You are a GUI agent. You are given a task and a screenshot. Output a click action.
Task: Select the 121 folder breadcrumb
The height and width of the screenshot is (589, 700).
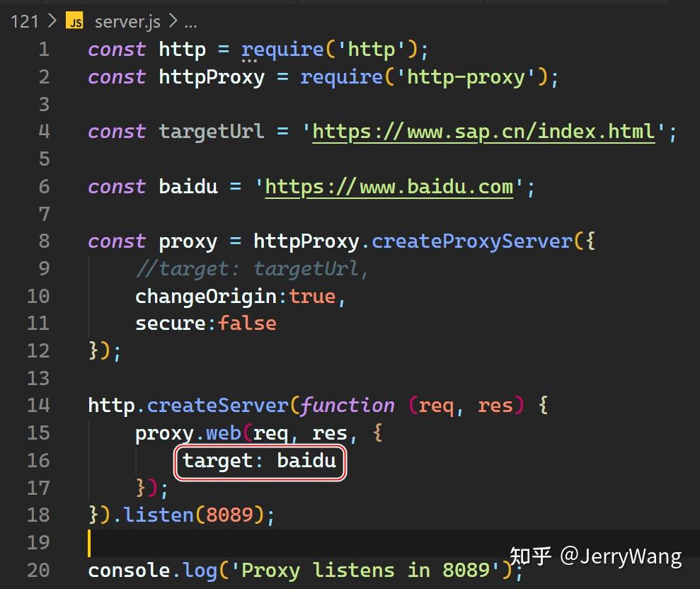25,21
